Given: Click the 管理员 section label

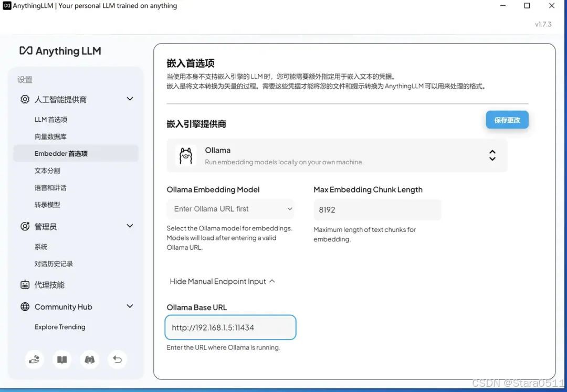Looking at the screenshot, I should (x=46, y=227).
